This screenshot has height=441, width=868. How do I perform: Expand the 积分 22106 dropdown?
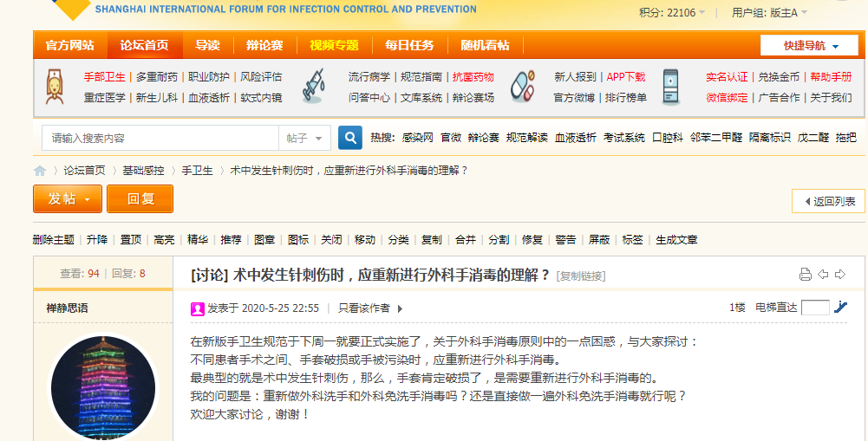tap(702, 12)
